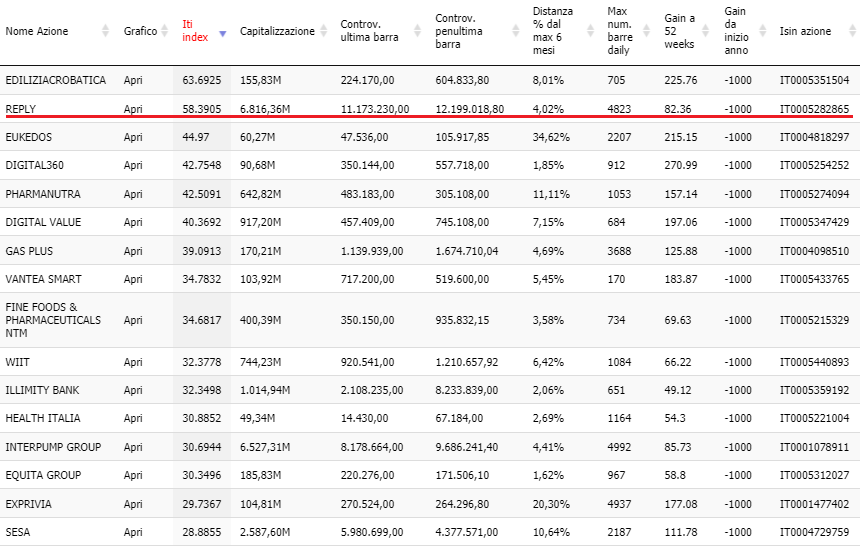Select the PHARMANUTRA stock name
860x546 pixels.
click(43, 194)
